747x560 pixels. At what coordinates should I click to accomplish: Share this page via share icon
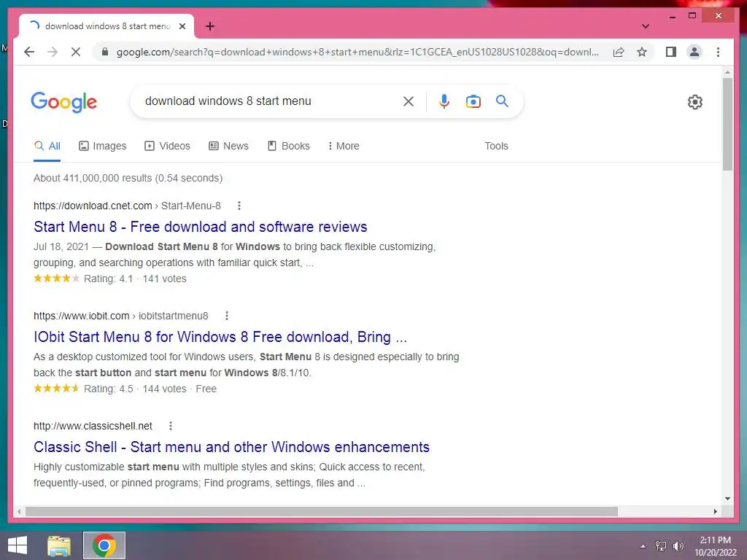tap(619, 52)
